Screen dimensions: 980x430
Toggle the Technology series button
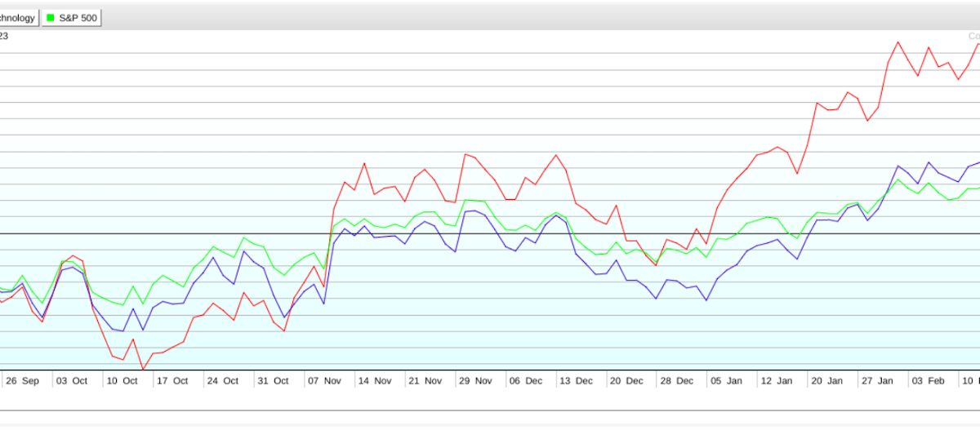pyautogui.click(x=18, y=17)
